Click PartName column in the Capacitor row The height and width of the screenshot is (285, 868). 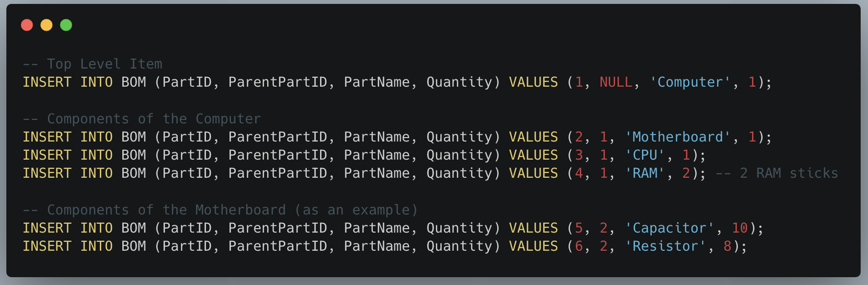click(x=377, y=228)
